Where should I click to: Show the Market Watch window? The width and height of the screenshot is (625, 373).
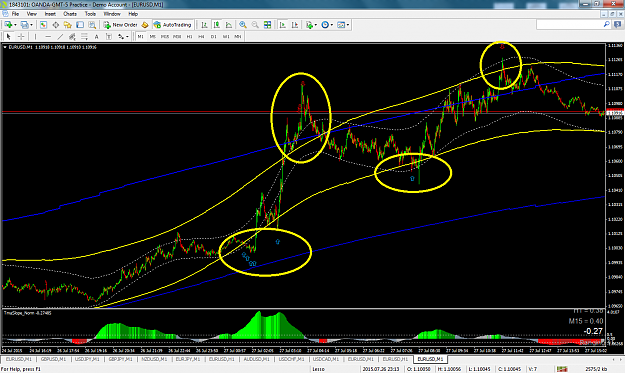(43, 25)
